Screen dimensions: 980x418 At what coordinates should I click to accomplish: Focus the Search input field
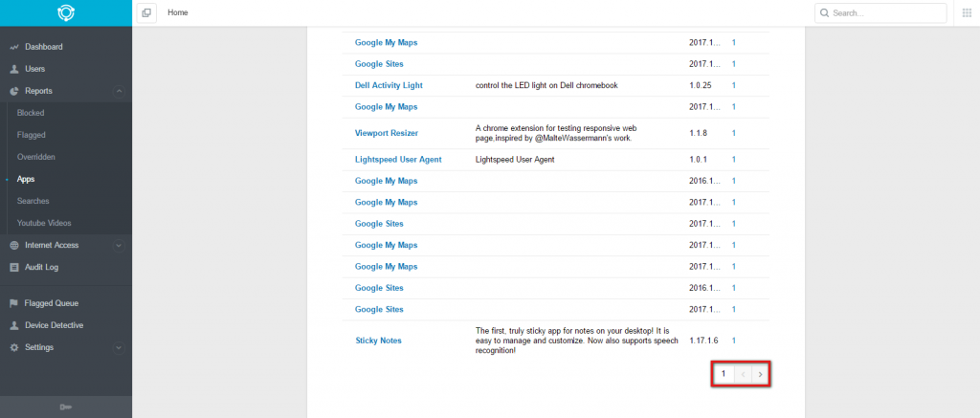(880, 13)
